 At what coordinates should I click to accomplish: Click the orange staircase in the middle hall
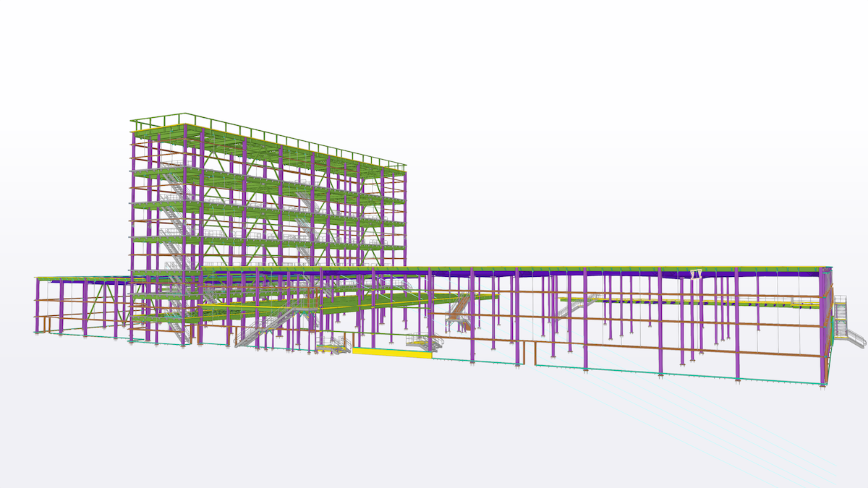(459, 312)
